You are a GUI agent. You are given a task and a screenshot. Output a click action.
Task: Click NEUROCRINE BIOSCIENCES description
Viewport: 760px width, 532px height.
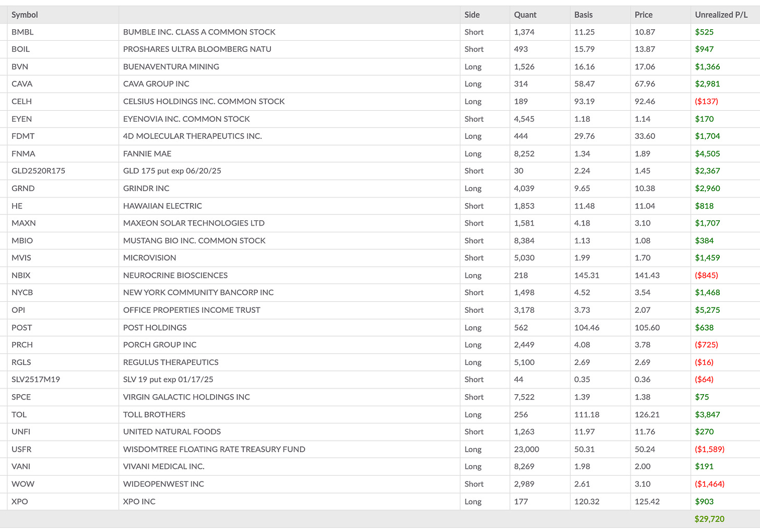click(x=175, y=275)
